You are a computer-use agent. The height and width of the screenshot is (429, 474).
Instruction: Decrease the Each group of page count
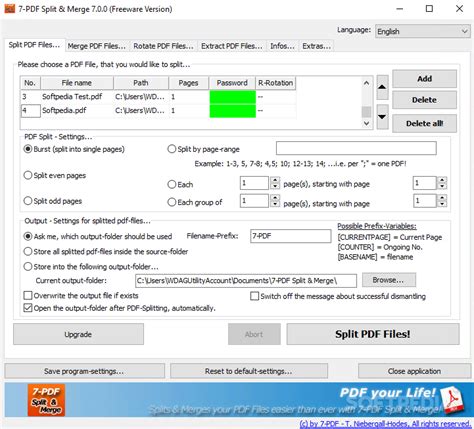tap(275, 204)
